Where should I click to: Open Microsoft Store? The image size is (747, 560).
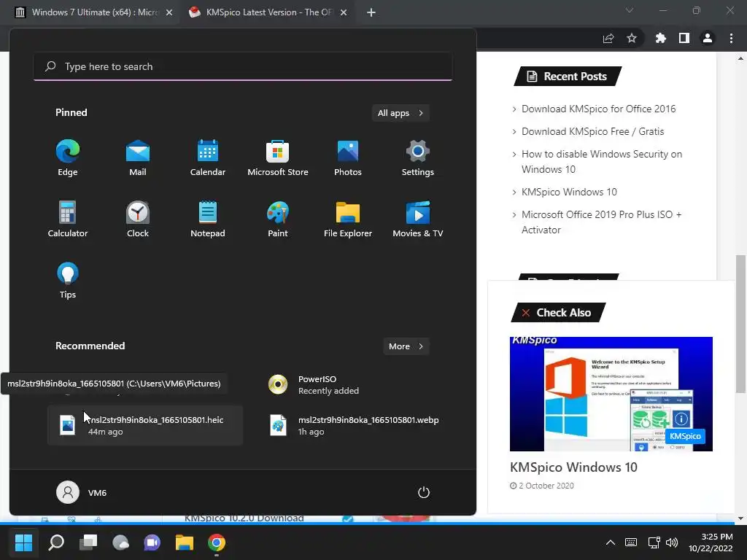[278, 157]
